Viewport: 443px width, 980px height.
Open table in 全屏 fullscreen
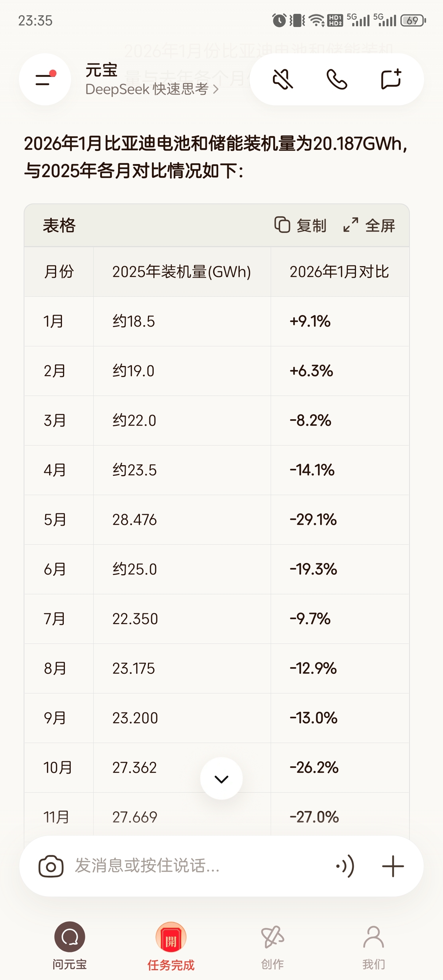click(369, 225)
